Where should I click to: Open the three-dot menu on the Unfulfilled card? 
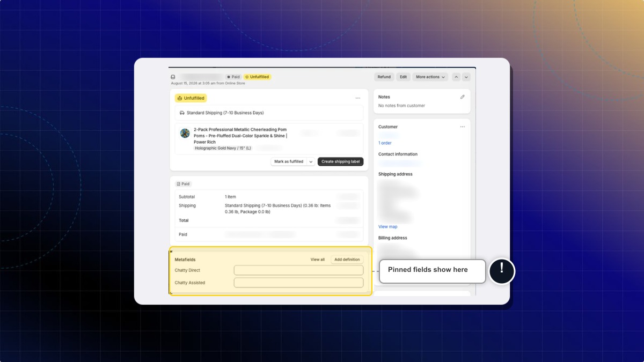point(357,98)
